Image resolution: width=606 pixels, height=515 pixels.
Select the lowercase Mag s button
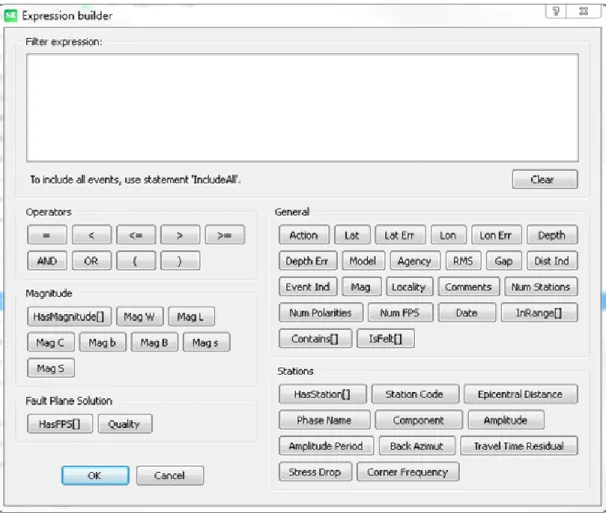coord(206,342)
